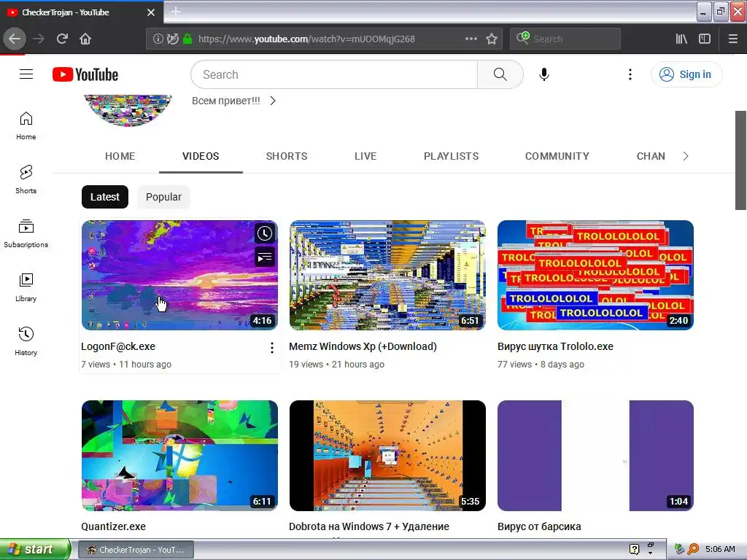Open Quantizer.exe video title
The height and width of the screenshot is (560, 747).
(x=113, y=526)
